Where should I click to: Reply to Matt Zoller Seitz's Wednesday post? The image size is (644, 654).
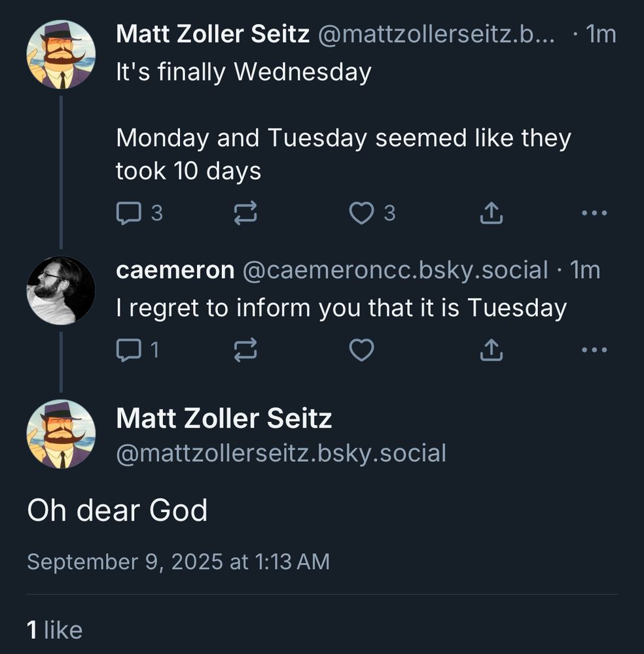(130, 212)
